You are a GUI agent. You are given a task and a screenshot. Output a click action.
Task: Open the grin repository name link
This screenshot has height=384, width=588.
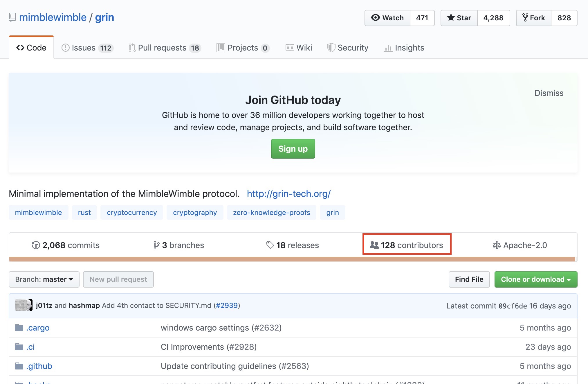pyautogui.click(x=104, y=17)
